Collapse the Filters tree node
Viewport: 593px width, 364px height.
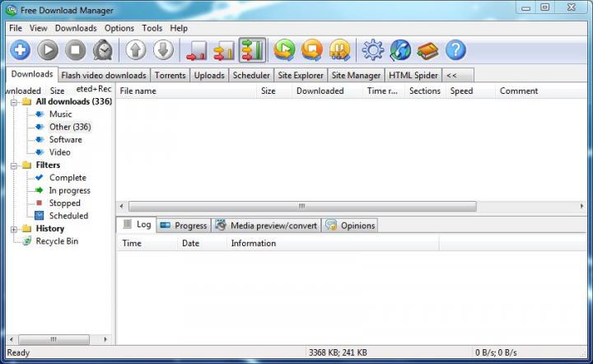click(x=14, y=166)
